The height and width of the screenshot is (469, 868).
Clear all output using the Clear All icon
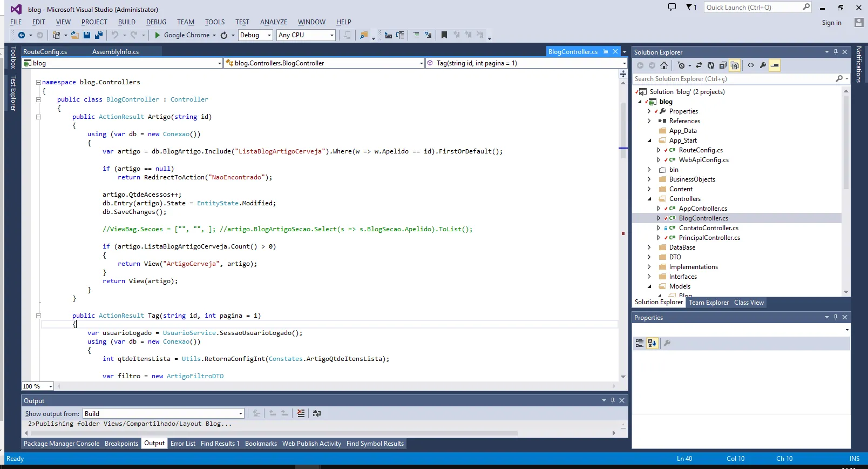tap(301, 413)
